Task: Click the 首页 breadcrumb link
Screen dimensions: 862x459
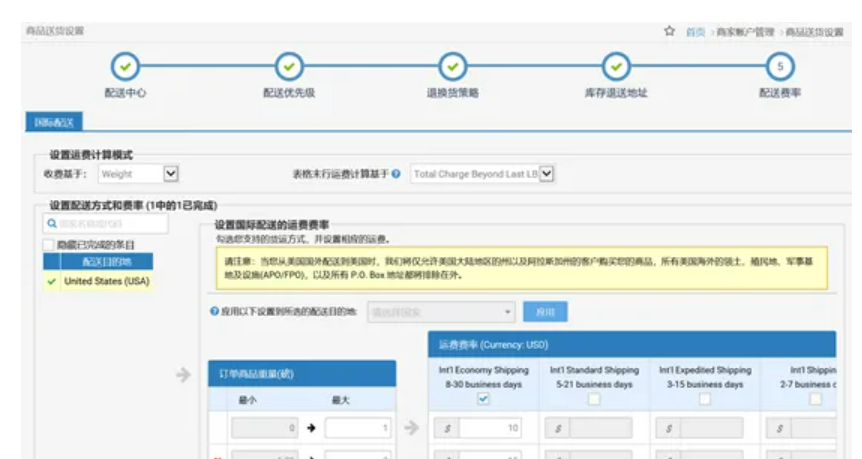Action: coord(695,32)
